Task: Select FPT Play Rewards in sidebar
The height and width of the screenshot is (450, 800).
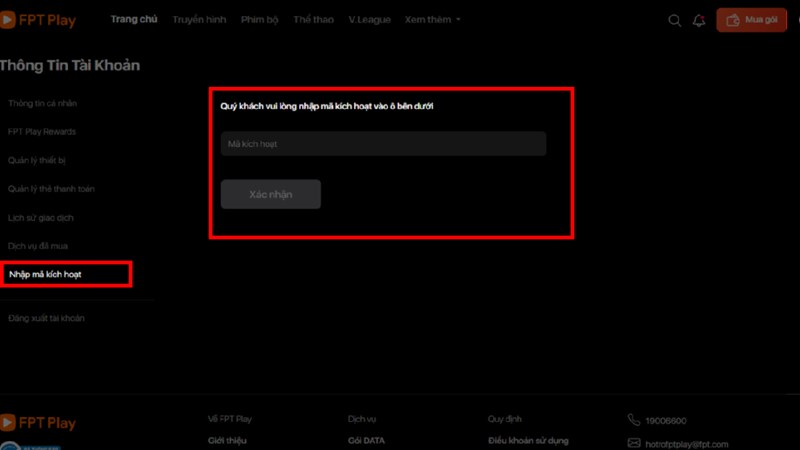Action: tap(42, 132)
